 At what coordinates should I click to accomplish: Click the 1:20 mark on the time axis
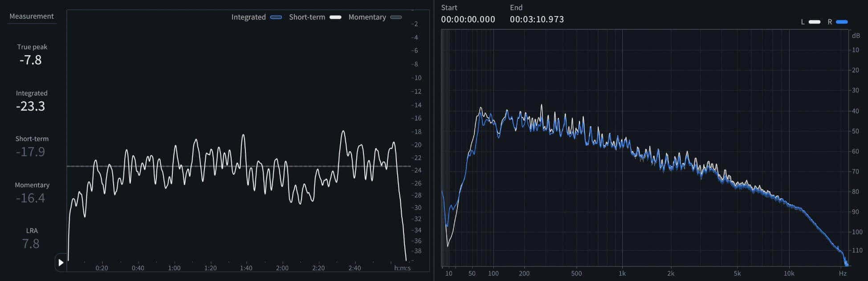click(210, 268)
